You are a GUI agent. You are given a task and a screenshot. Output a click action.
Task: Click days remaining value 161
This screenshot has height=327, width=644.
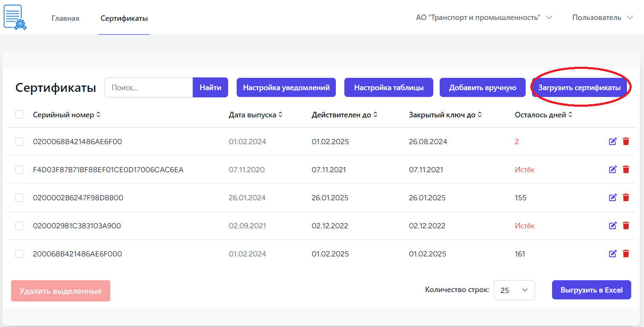pos(520,254)
